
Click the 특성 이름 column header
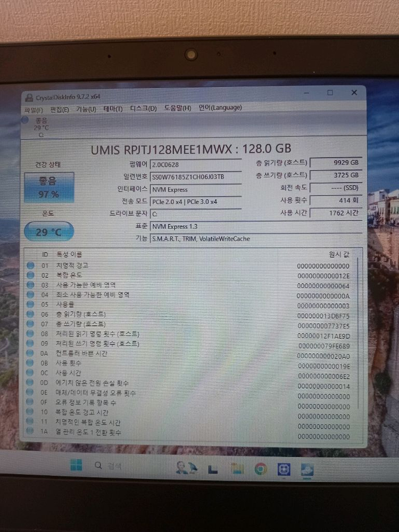tap(69, 254)
